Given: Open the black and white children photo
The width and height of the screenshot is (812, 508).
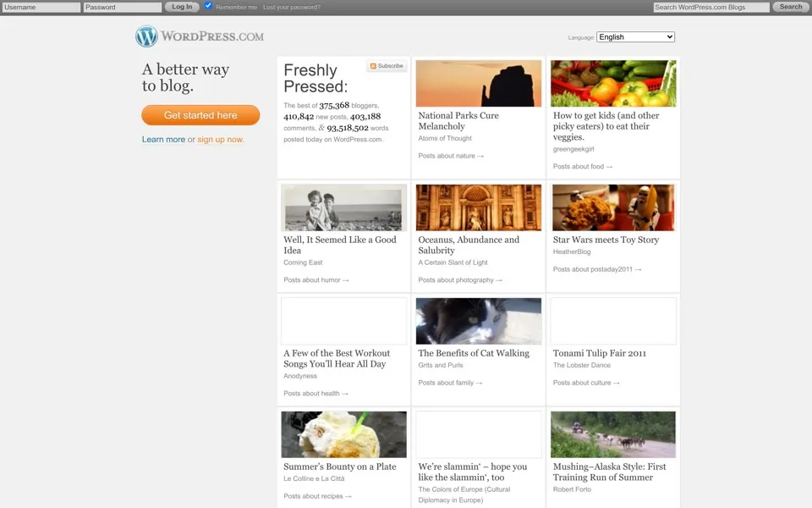Looking at the screenshot, I should coord(344,207).
